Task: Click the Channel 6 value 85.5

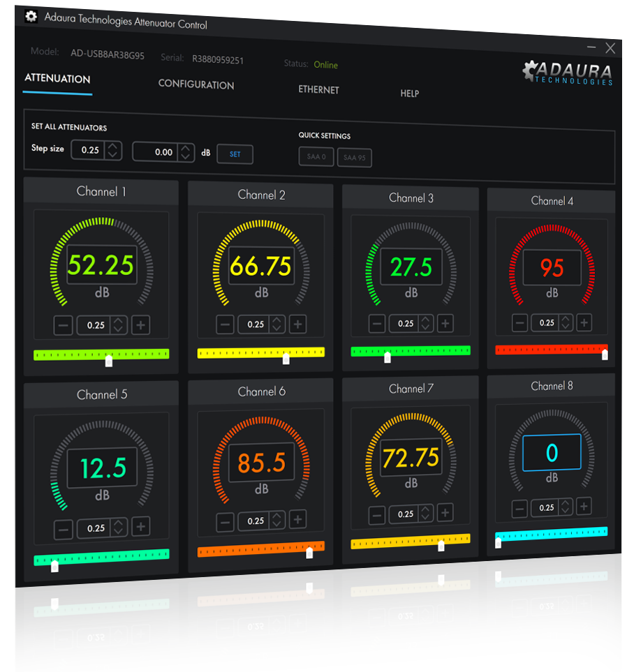Action: click(x=261, y=463)
